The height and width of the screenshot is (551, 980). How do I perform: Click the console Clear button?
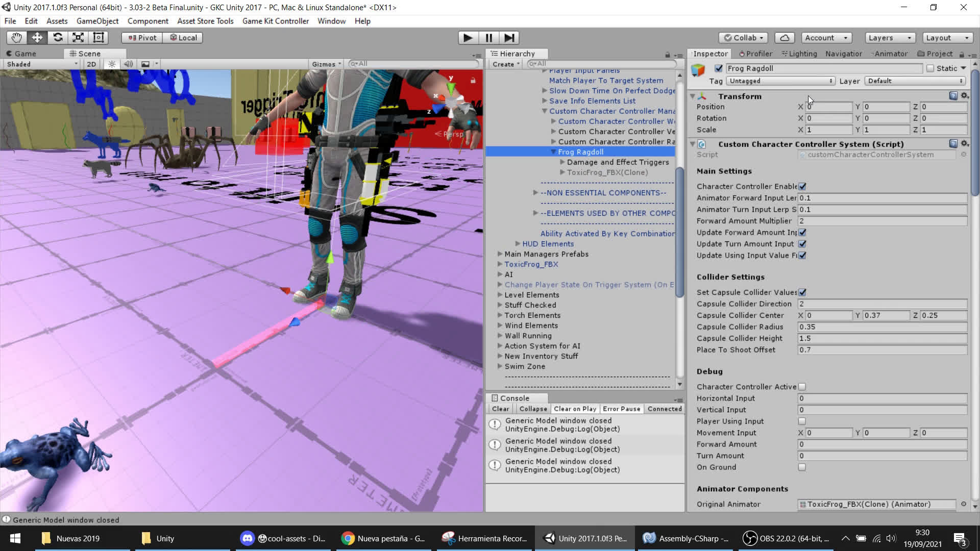point(500,409)
